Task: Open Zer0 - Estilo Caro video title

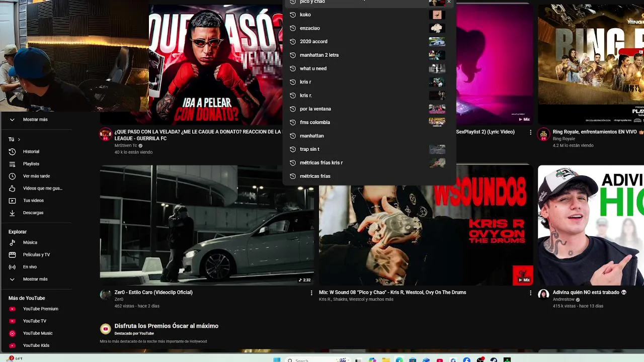Action: click(153, 292)
